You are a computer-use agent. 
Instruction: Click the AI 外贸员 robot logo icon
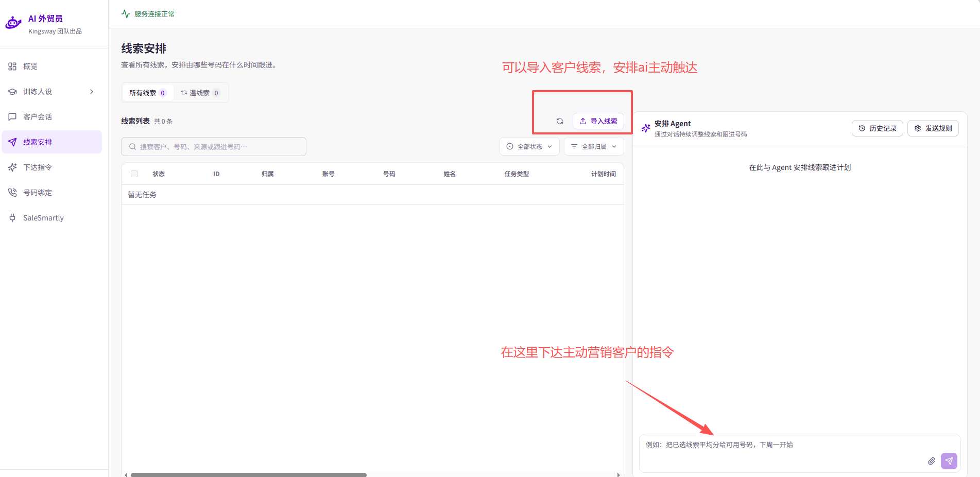click(x=13, y=23)
